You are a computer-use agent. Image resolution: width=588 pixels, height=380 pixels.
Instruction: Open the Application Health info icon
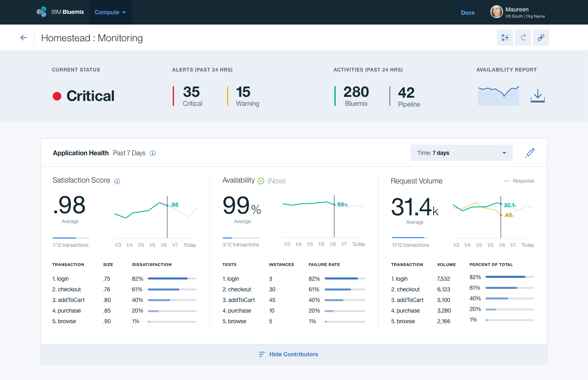pos(153,153)
